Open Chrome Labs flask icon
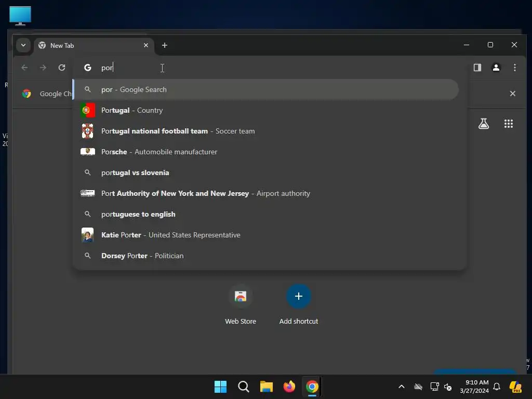Viewport: 532px width, 399px height. pyautogui.click(x=484, y=124)
